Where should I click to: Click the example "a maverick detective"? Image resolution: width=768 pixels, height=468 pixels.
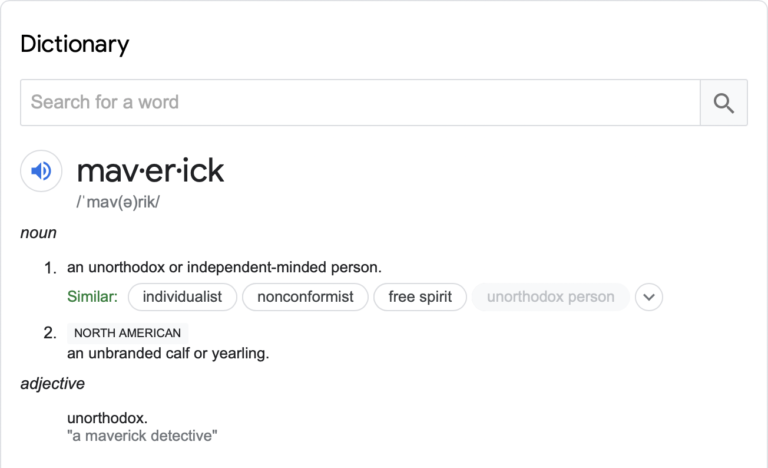[x=142, y=436]
